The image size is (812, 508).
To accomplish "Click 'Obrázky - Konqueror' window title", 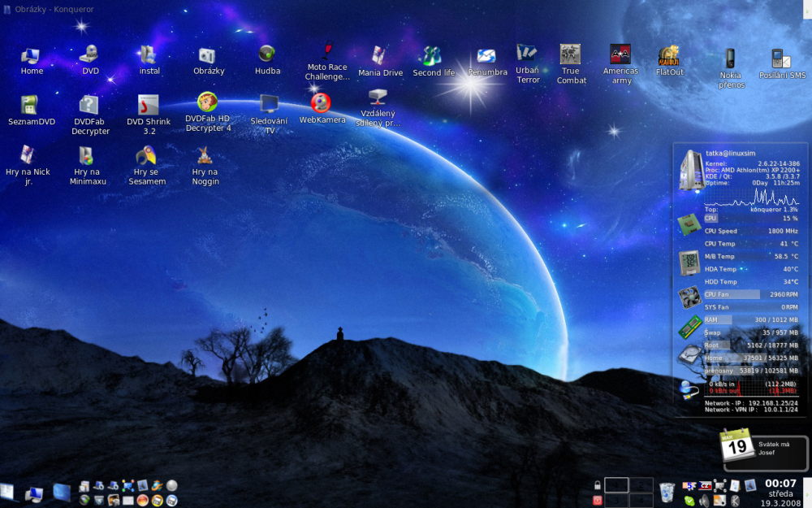I will coord(54,9).
